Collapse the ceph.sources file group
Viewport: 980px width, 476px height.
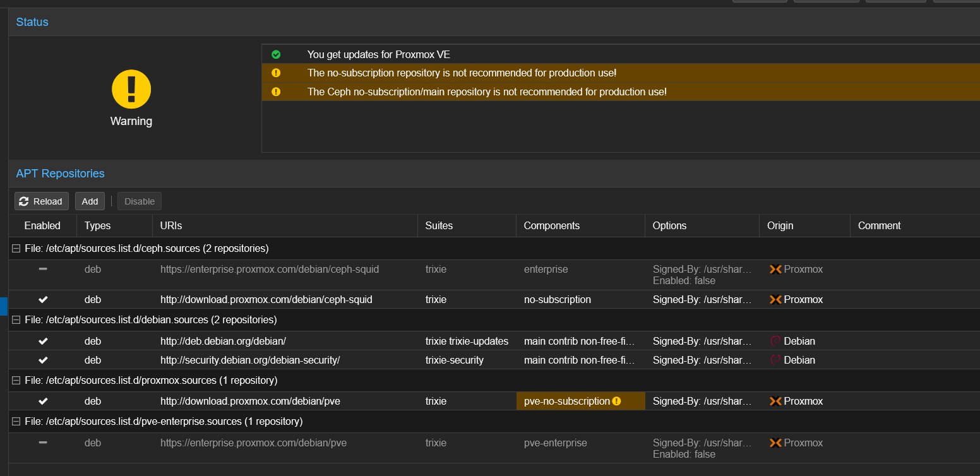(16, 248)
